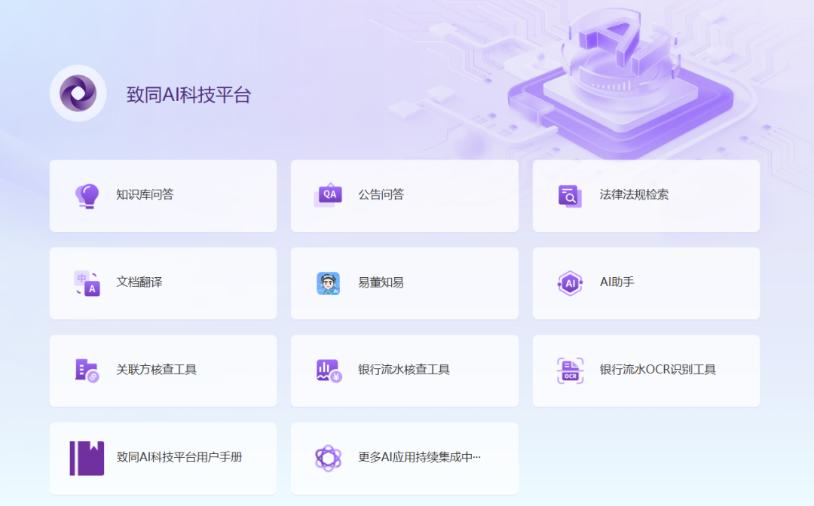Viewport: 814px width, 506px height.
Task: Open 致同AI科技平台用户手册 link text
Action: (179, 458)
